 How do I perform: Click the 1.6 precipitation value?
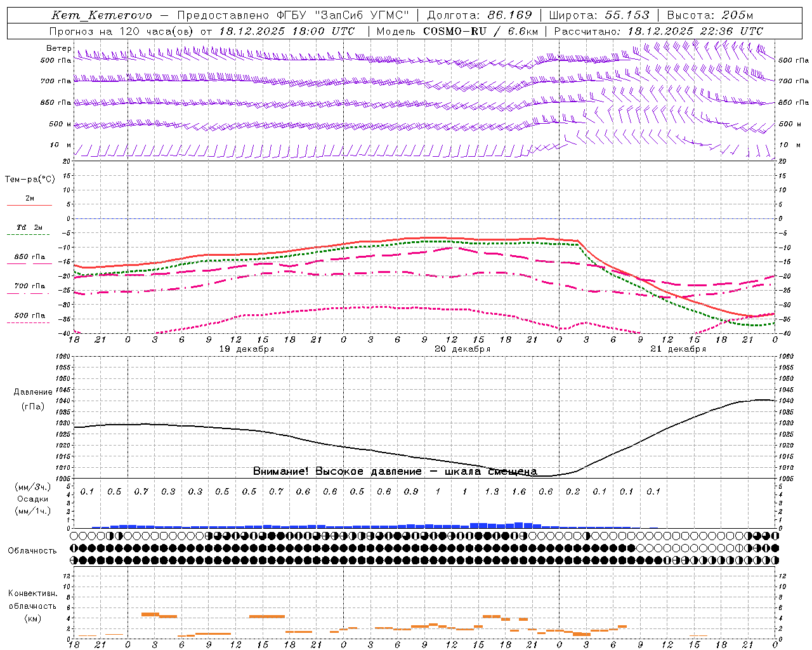[x=519, y=492]
